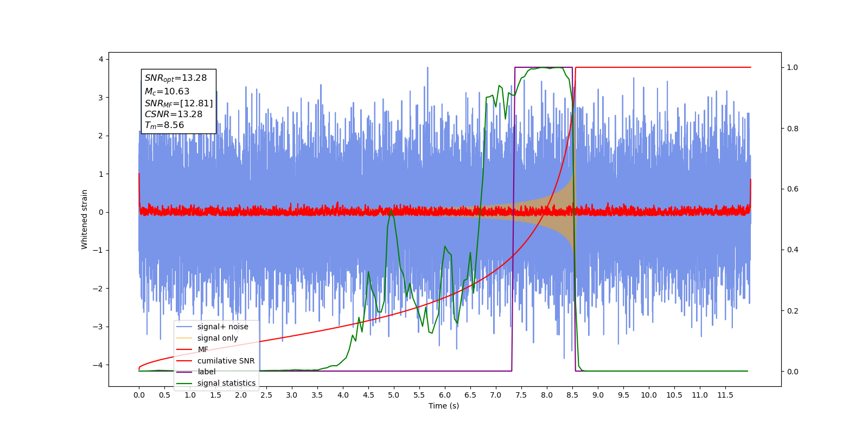Viewport: 868px width, 434px height.
Task: Click the green signal statistics peak near 5.0 s
Action: click(x=391, y=212)
